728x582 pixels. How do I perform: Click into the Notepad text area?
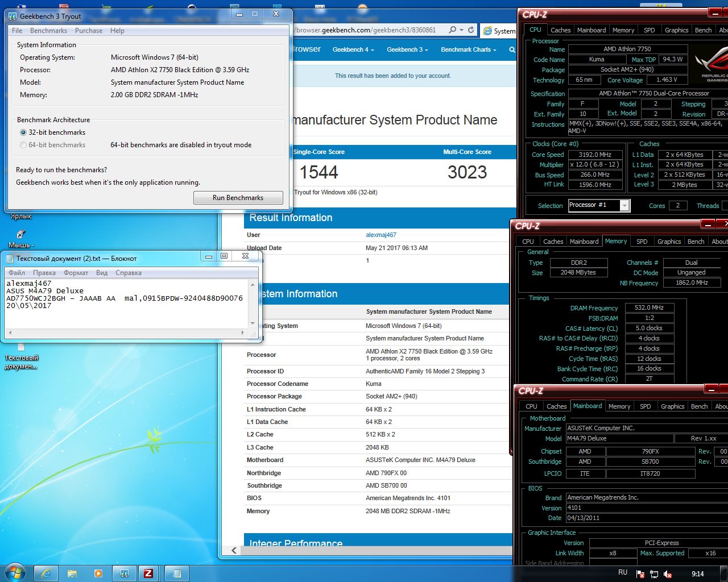pyautogui.click(x=126, y=304)
